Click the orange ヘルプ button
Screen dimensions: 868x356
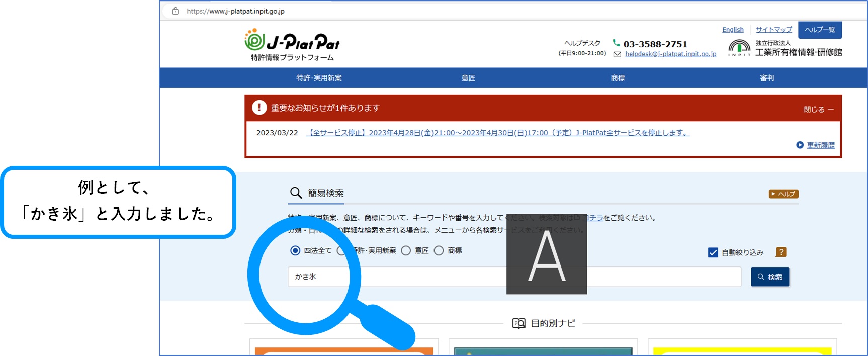(784, 194)
